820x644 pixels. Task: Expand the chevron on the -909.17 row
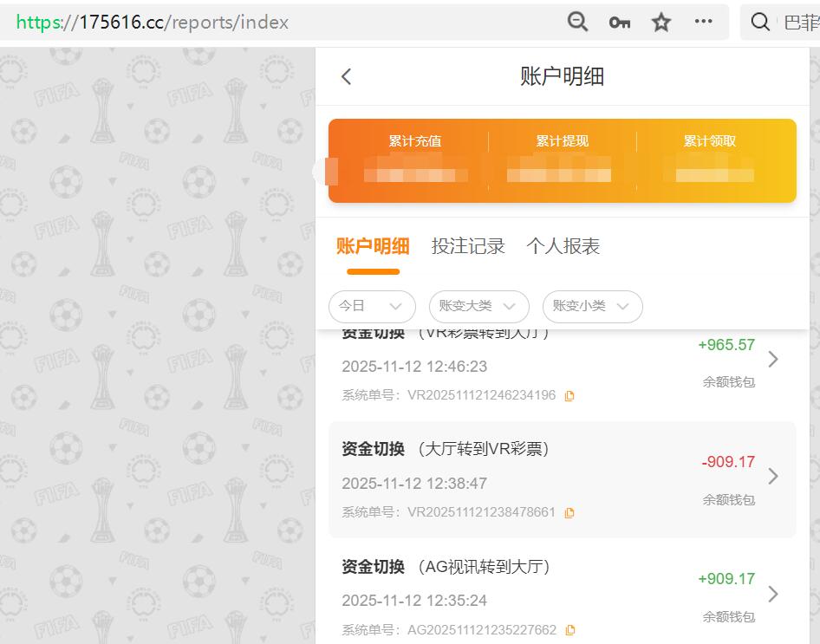pyautogui.click(x=773, y=476)
